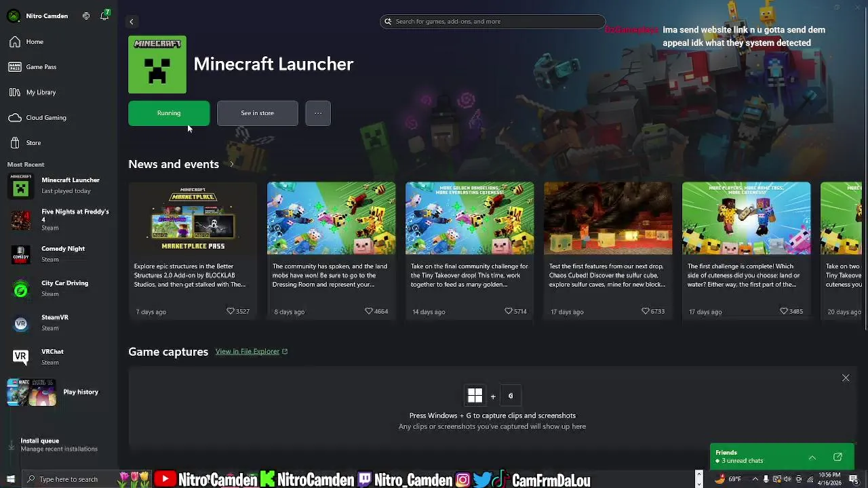Screen dimensions: 868x488
Task: Click the Install queue download icon
Action: click(x=11, y=445)
